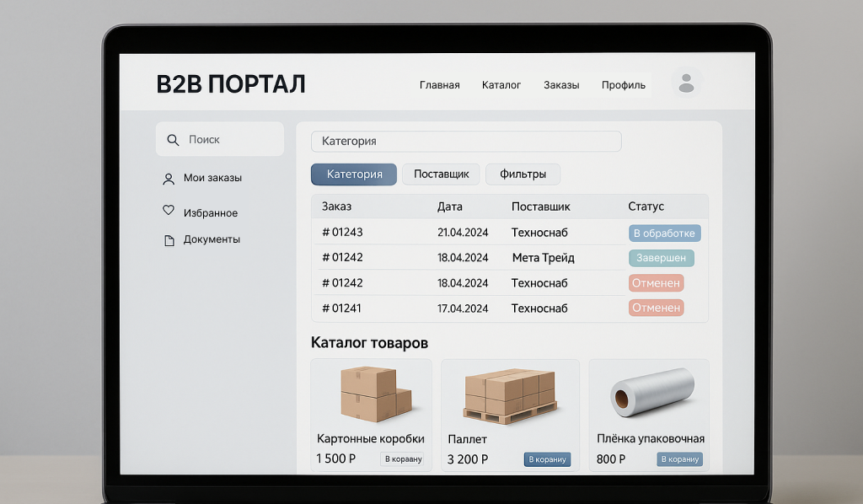
Task: Click the cardboard boxes product image
Action: (373, 394)
